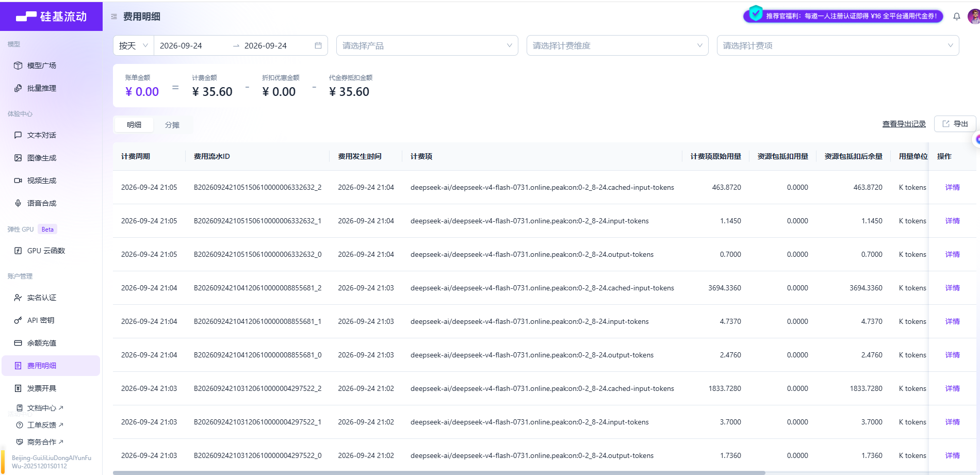Click the 导出 export button
980x475 pixels.
pyautogui.click(x=955, y=124)
